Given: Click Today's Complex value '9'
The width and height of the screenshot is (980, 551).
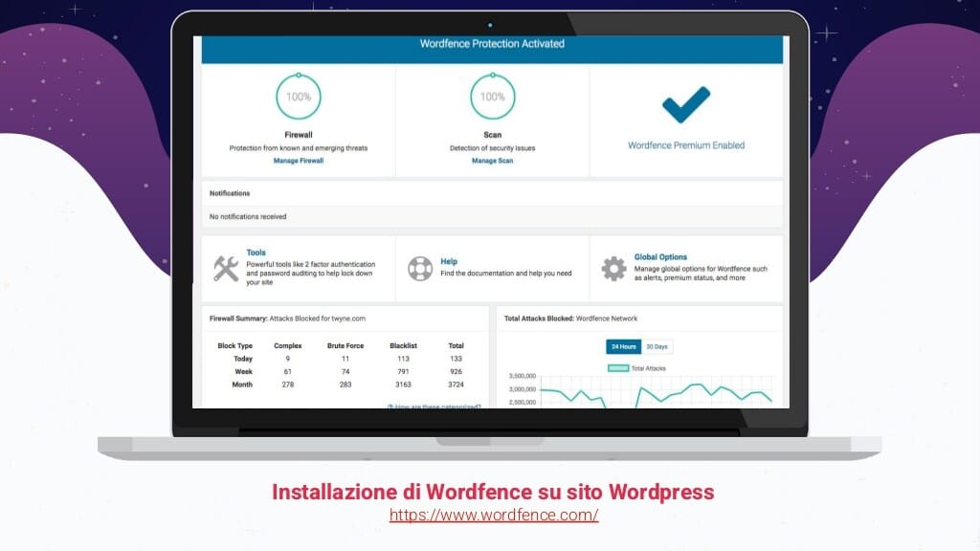Looking at the screenshot, I should (287, 359).
